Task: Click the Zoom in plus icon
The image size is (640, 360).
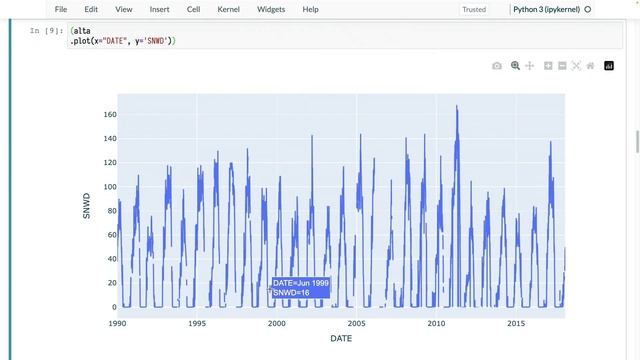Action: [548, 66]
